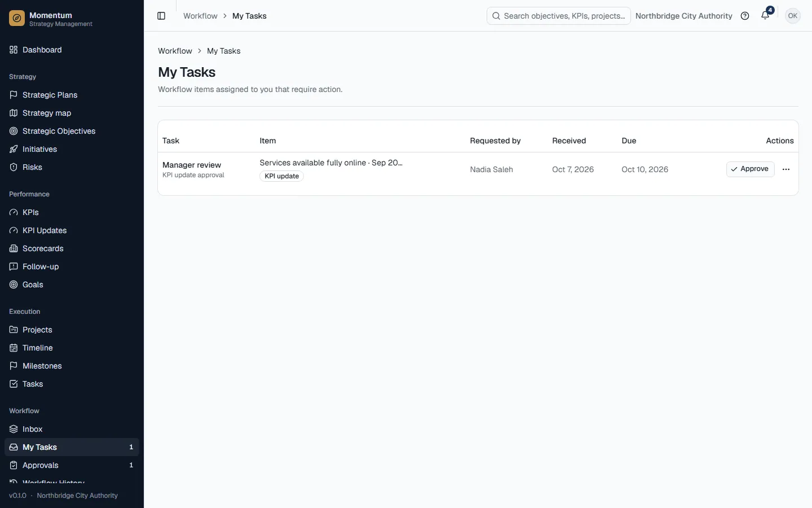812x508 pixels.
Task: Open the OK user avatar menu
Action: [793, 16]
